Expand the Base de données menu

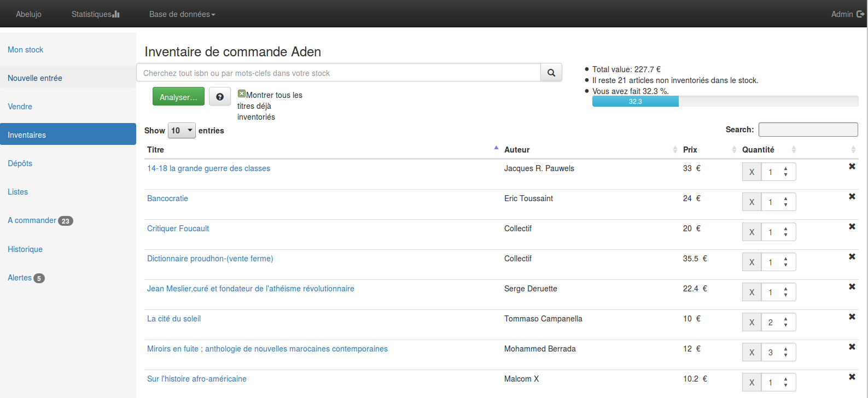[x=182, y=14]
